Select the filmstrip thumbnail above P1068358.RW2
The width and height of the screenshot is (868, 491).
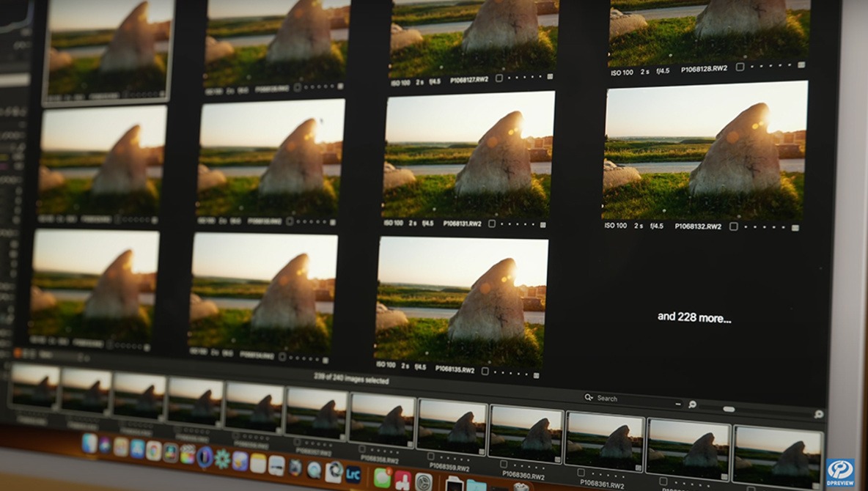pyautogui.click(x=382, y=419)
